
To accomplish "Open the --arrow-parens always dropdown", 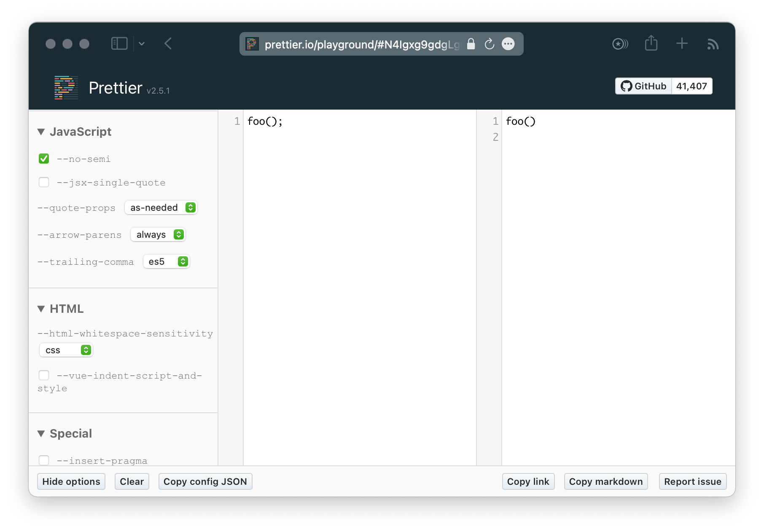I will [158, 234].
